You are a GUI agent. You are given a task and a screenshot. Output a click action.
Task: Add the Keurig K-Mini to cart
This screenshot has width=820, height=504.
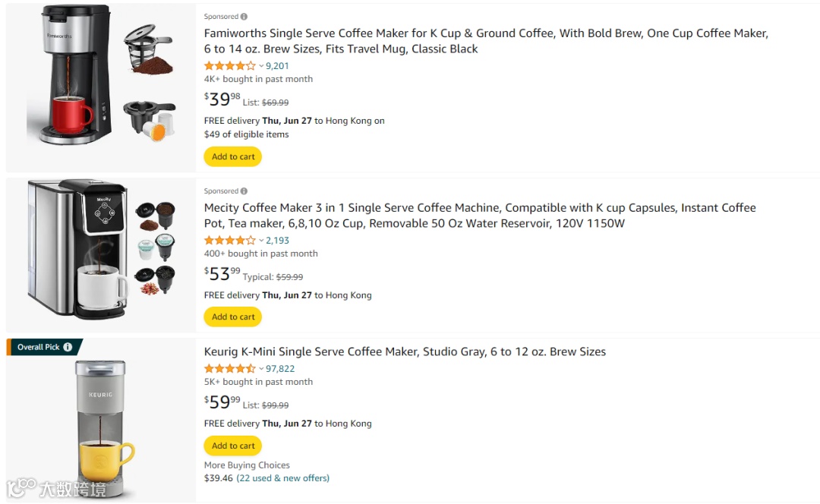pos(233,446)
